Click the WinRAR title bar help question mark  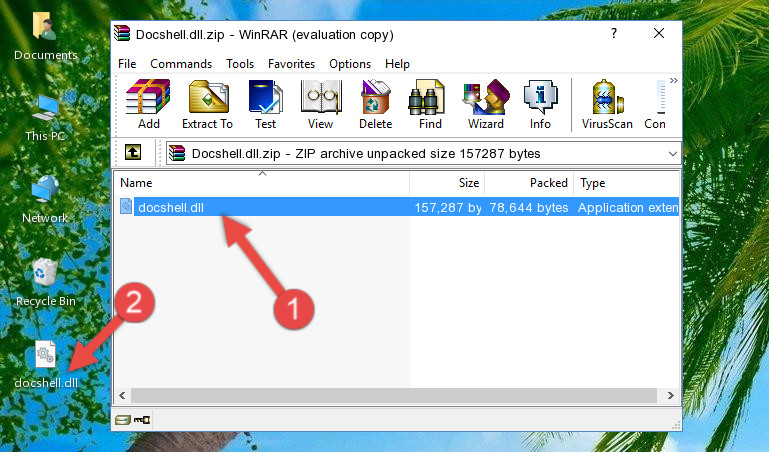coord(614,33)
